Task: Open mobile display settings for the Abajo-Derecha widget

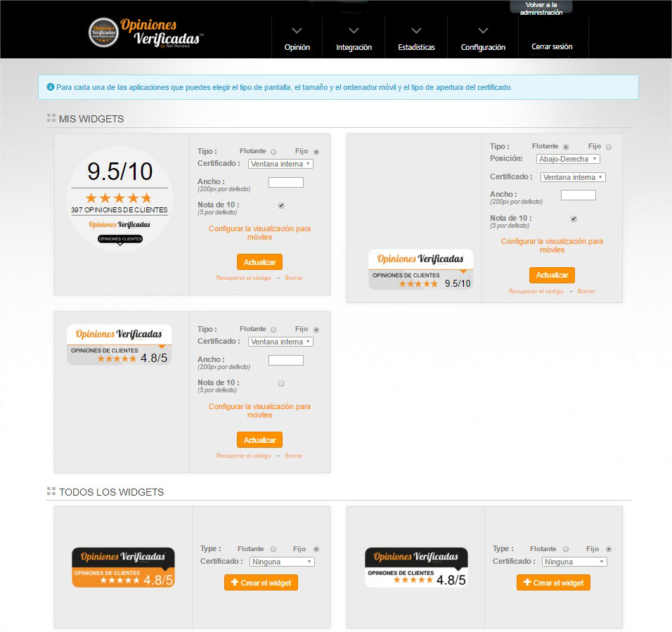Action: [x=552, y=245]
